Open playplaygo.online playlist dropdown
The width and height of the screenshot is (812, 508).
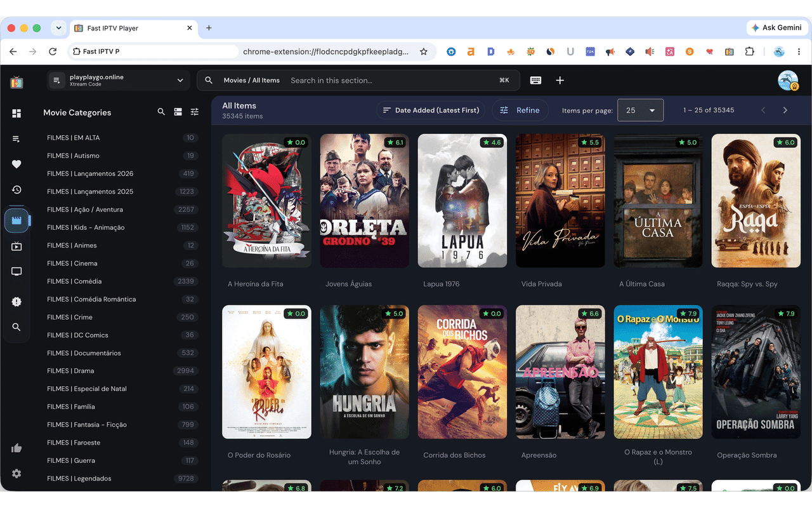pyautogui.click(x=118, y=81)
